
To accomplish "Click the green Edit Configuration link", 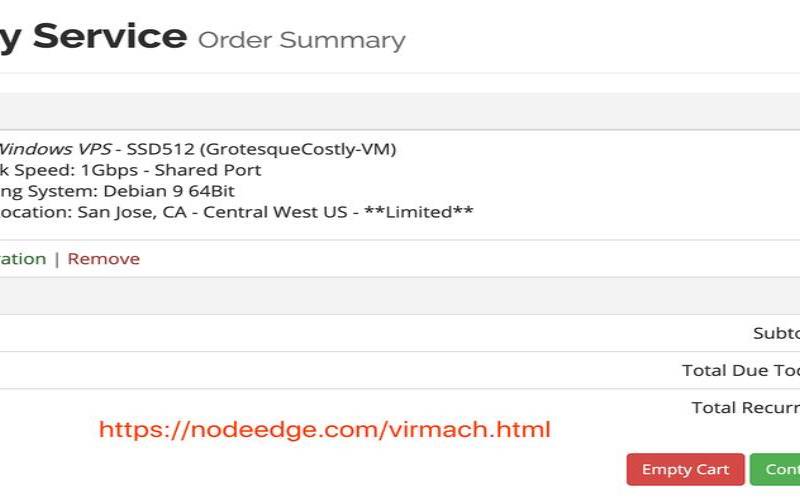I will click(22, 259).
